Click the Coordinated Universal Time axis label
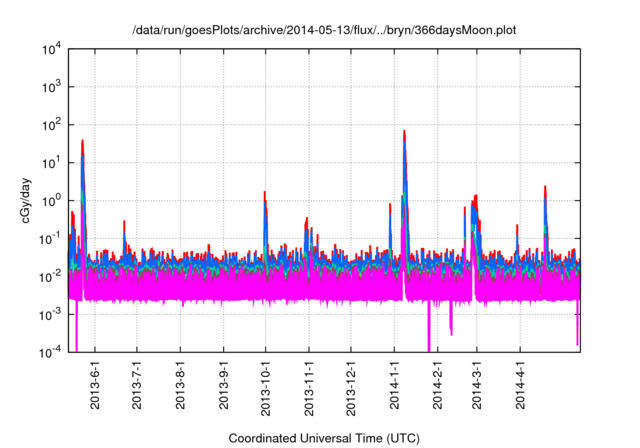This screenshot has width=640, height=448. tap(324, 438)
